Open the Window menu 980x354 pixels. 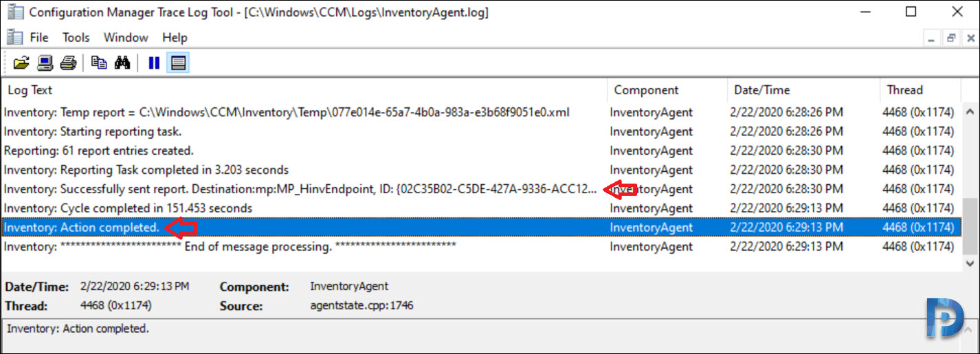click(126, 38)
